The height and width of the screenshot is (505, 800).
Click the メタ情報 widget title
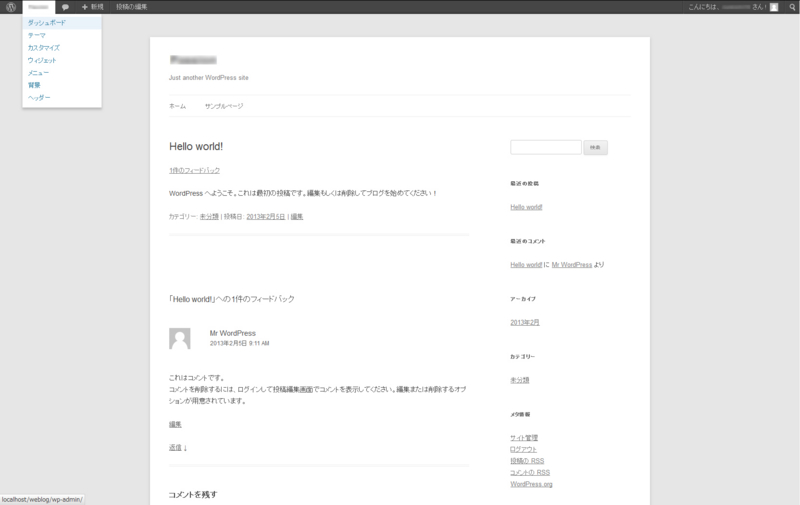[x=520, y=414]
